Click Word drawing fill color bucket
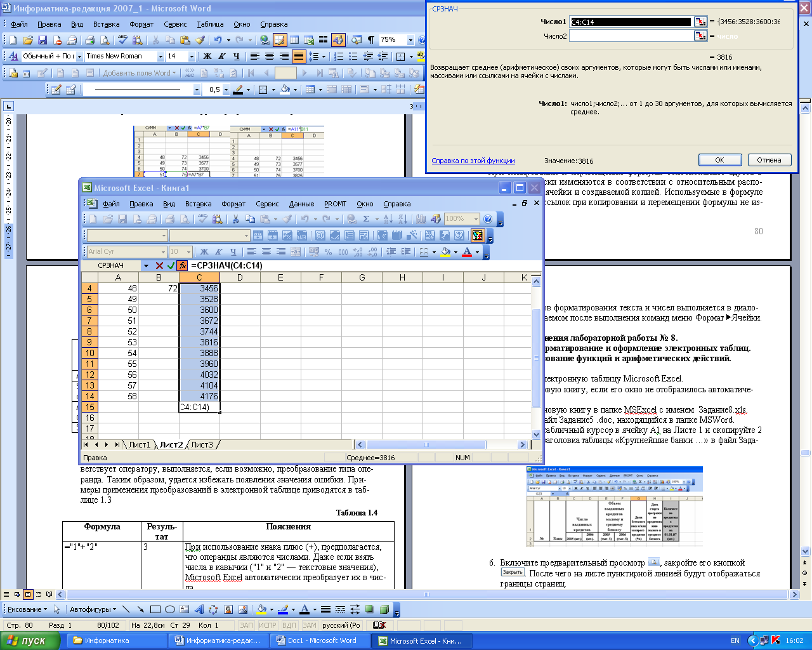The height and width of the screenshot is (650, 812). (260, 609)
